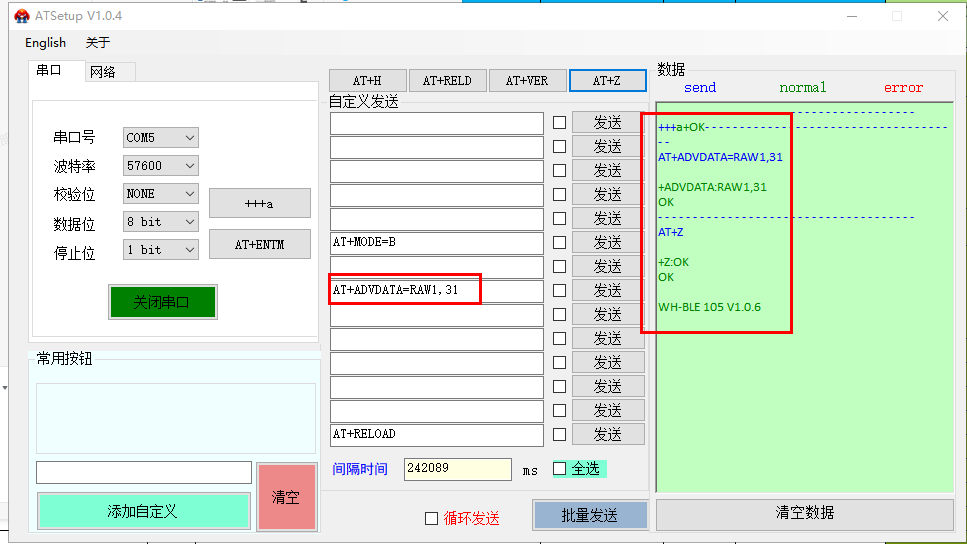The width and height of the screenshot is (967, 544).
Task: Open the English language menu
Action: point(45,43)
